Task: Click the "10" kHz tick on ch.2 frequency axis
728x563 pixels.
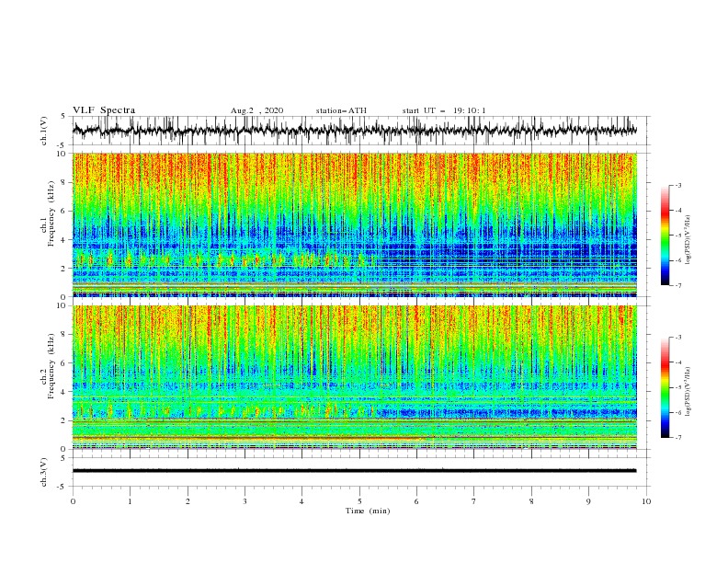Action: pyautogui.click(x=63, y=305)
